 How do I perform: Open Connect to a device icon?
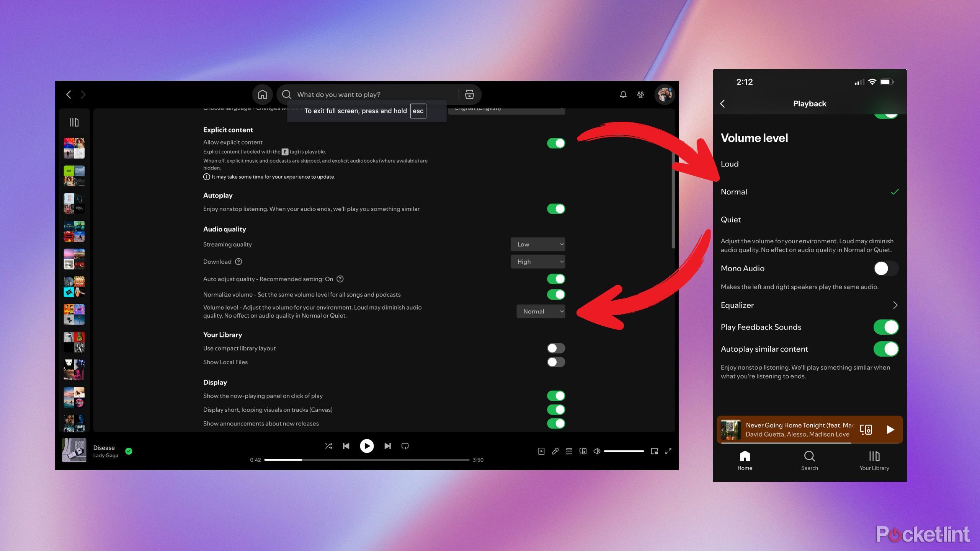click(583, 451)
